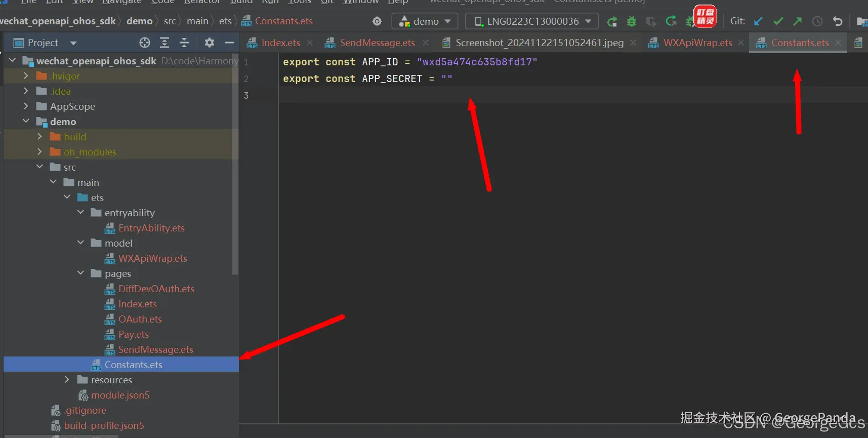The height and width of the screenshot is (438, 868).
Task: Open the Screenshot_20241122151052461.jpeg tab
Action: (x=540, y=43)
